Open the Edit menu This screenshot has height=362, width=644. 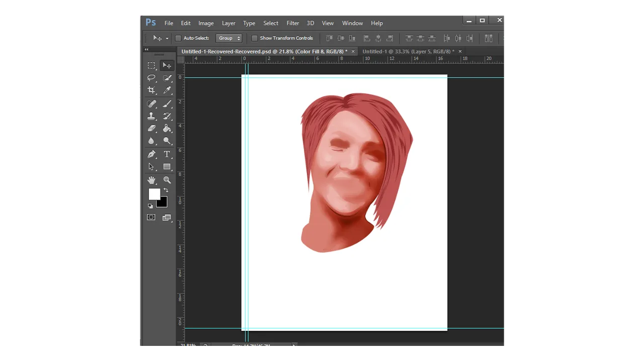tap(186, 23)
